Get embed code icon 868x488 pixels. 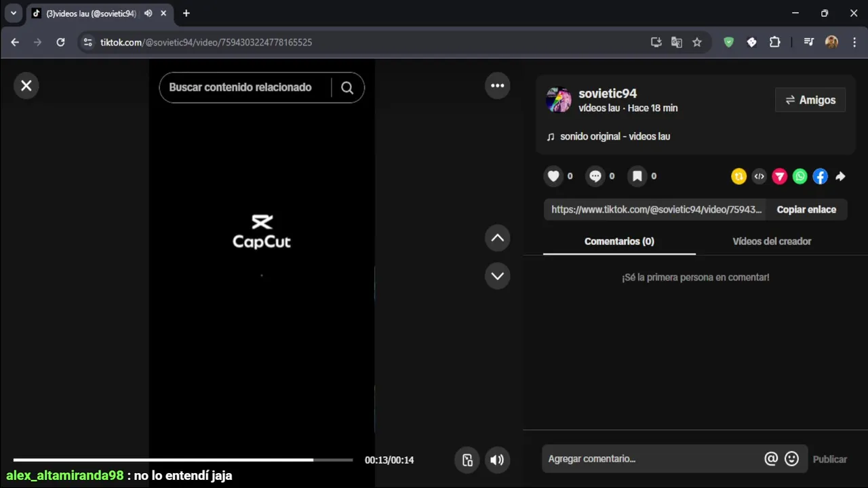(759, 176)
